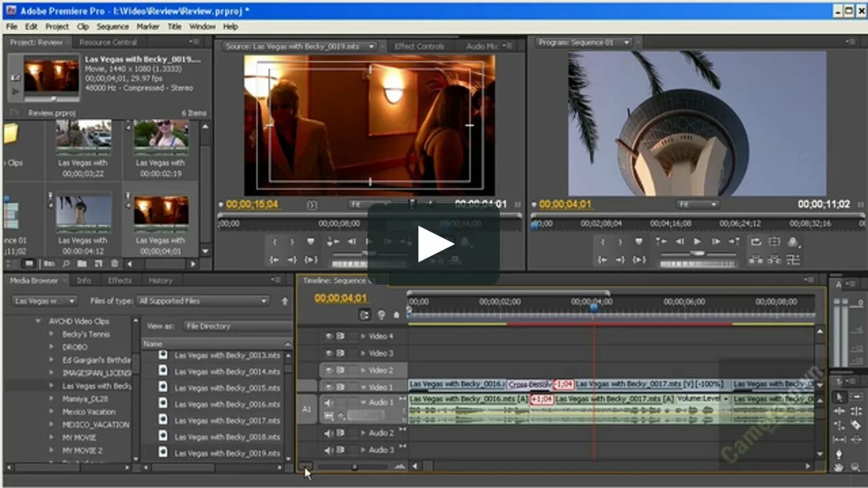Click the Lift button in Program monitor
This screenshot has height=488, width=868.
756,260
